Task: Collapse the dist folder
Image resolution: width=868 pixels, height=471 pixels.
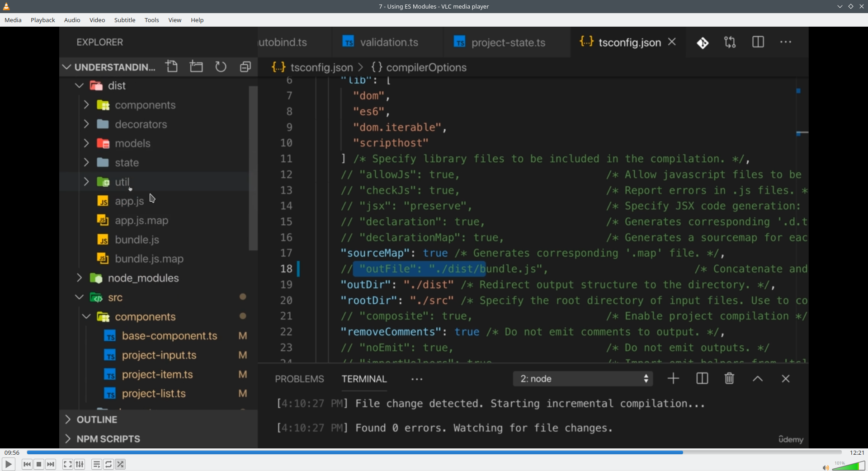Action: pos(80,85)
